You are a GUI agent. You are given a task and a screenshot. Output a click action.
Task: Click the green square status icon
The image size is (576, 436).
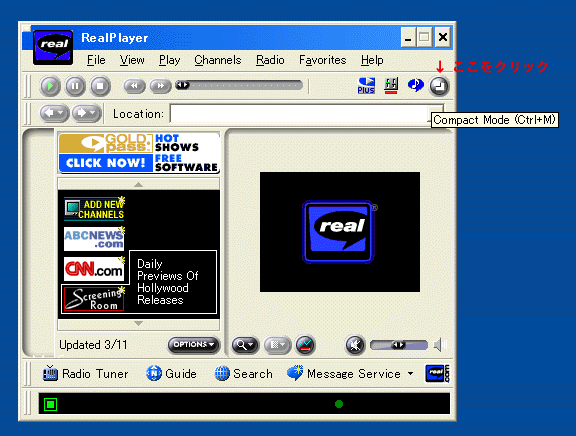coord(51,404)
